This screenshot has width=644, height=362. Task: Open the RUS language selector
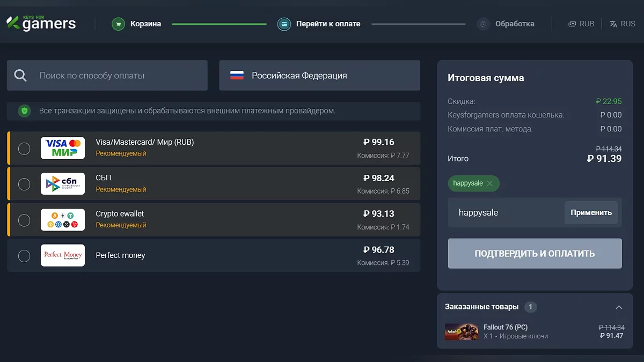623,24
